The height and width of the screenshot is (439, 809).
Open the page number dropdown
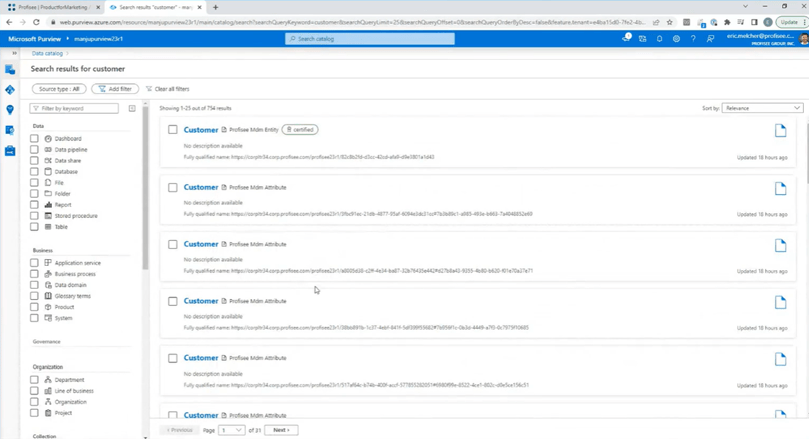pyautogui.click(x=231, y=430)
